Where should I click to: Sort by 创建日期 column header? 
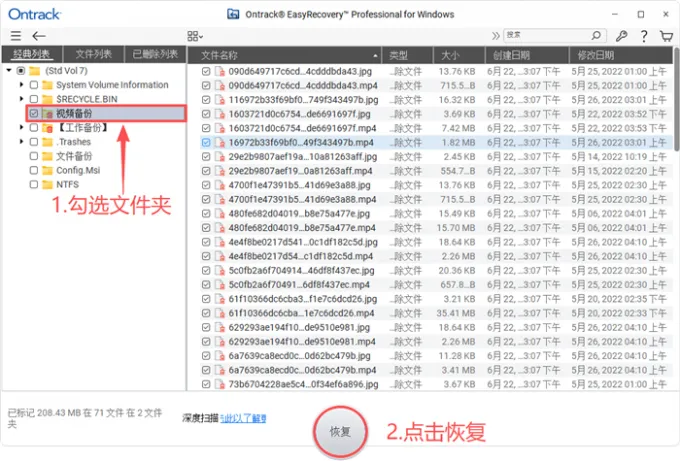click(527, 55)
